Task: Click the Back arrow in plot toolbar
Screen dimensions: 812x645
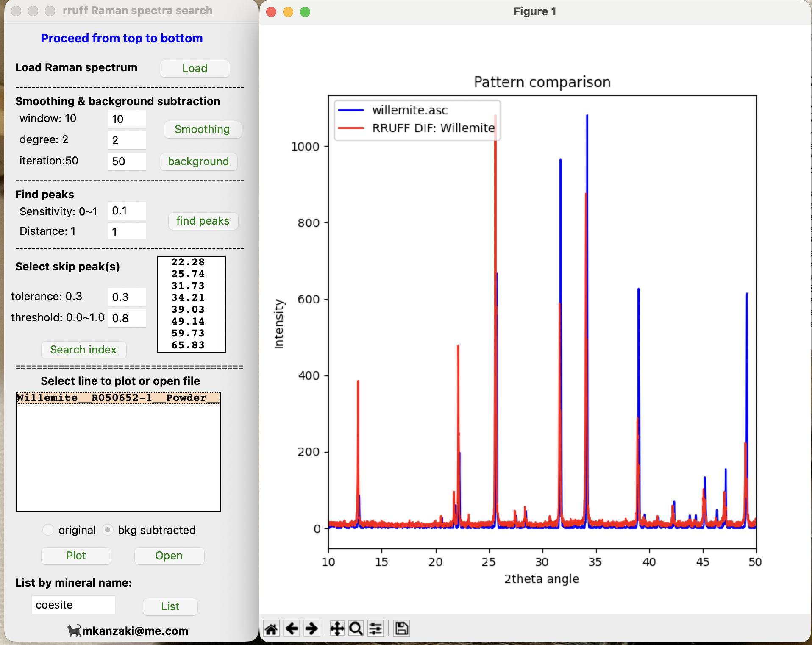Action: [292, 628]
